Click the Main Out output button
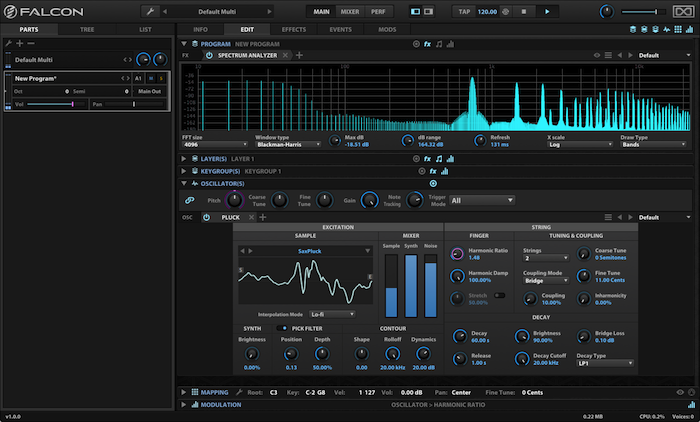 click(x=150, y=92)
